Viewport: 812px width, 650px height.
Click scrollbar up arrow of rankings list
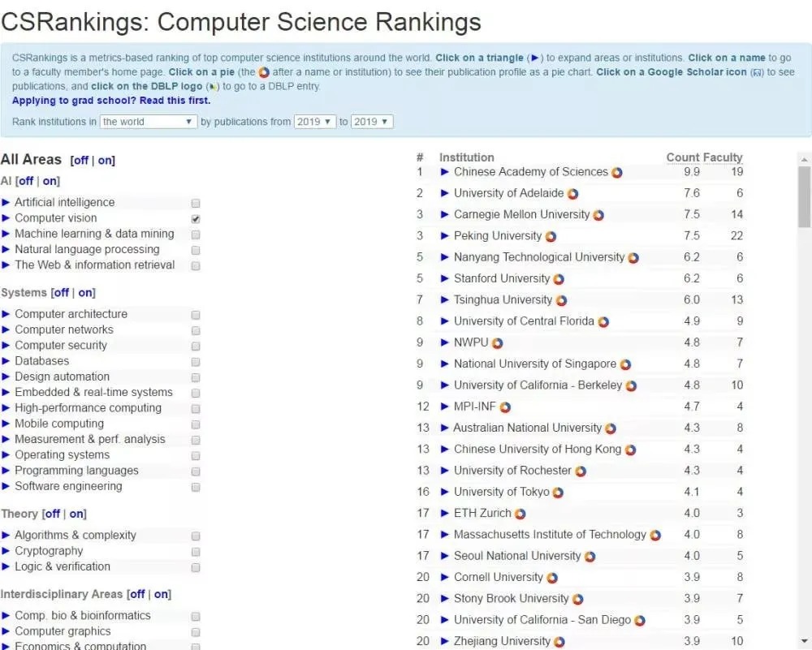point(804,159)
